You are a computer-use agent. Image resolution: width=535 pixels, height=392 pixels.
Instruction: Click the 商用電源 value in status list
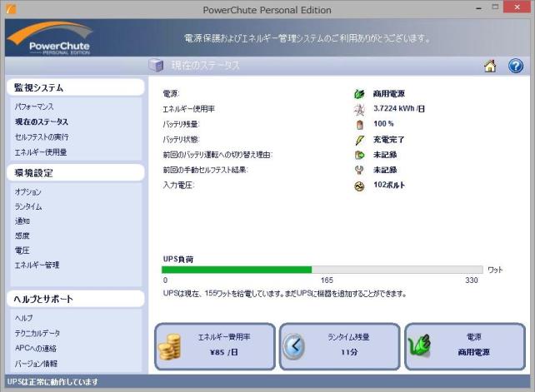click(389, 93)
